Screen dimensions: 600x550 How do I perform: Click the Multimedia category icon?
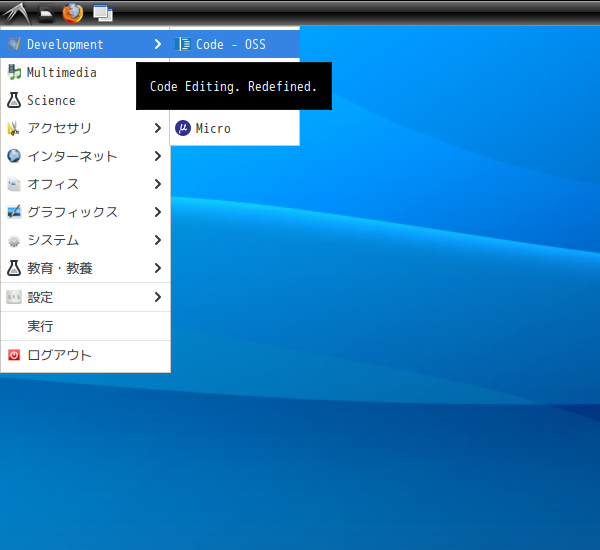pyautogui.click(x=14, y=72)
